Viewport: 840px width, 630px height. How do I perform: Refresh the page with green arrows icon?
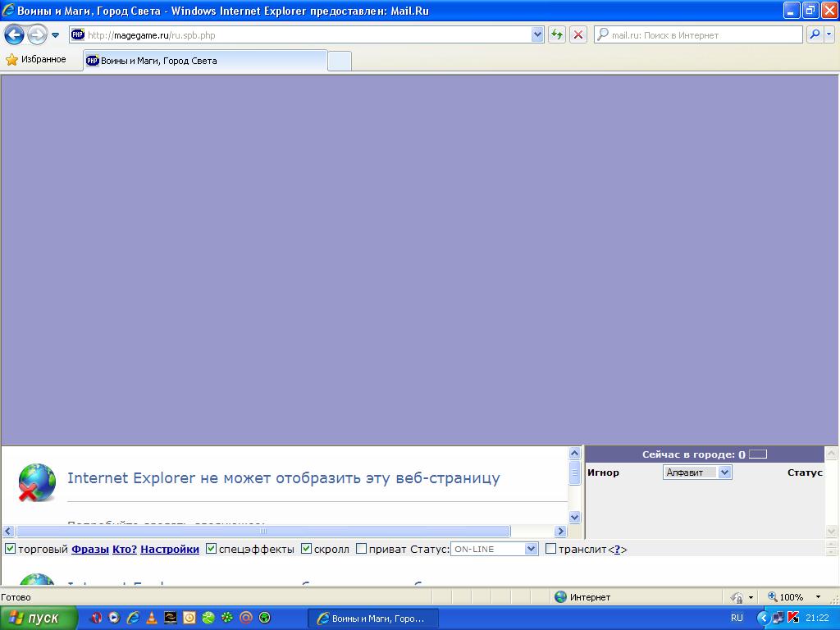click(x=557, y=34)
